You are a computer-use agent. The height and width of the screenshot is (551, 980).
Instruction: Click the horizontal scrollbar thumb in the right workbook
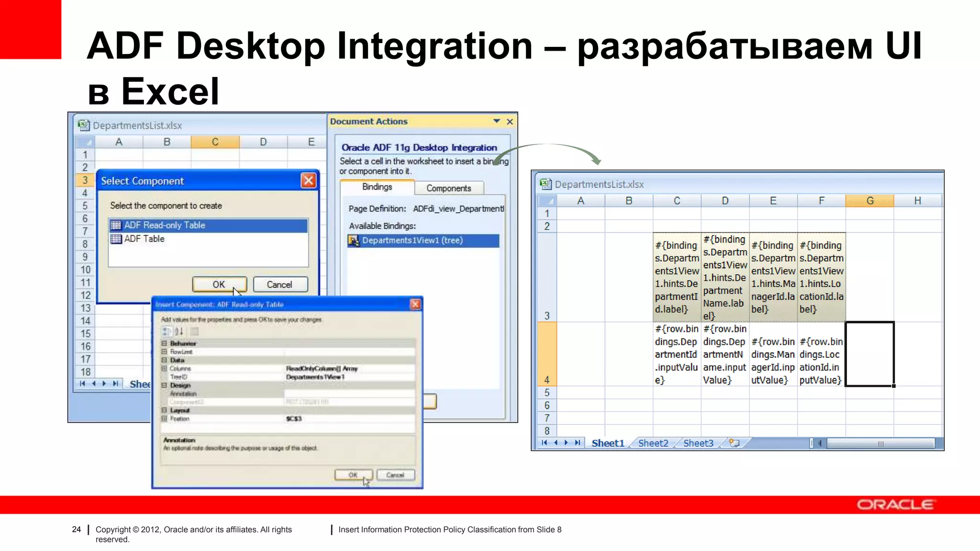click(x=880, y=443)
